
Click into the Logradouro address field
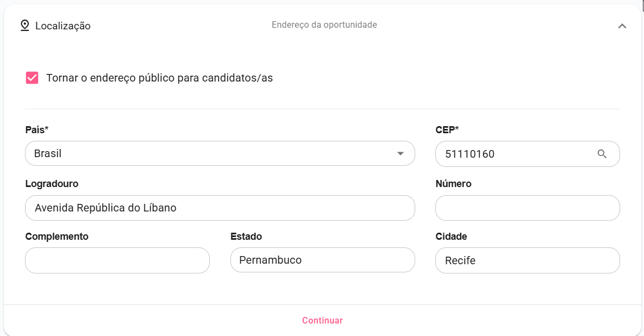pyautogui.click(x=220, y=208)
